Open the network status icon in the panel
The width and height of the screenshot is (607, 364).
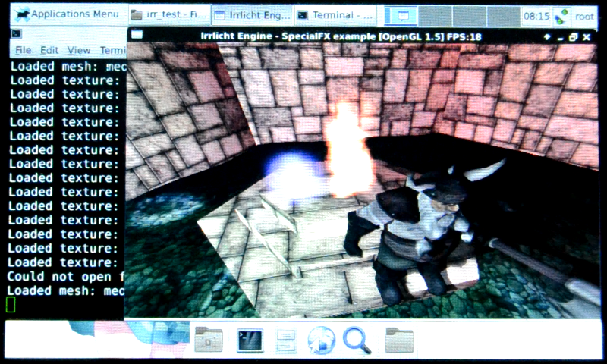pos(561,17)
